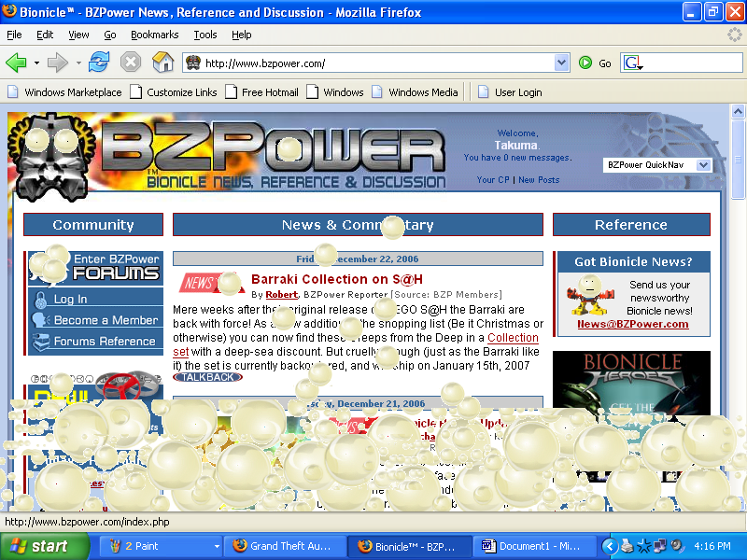
Task: Click the grey Forward arrow button
Action: tap(58, 63)
